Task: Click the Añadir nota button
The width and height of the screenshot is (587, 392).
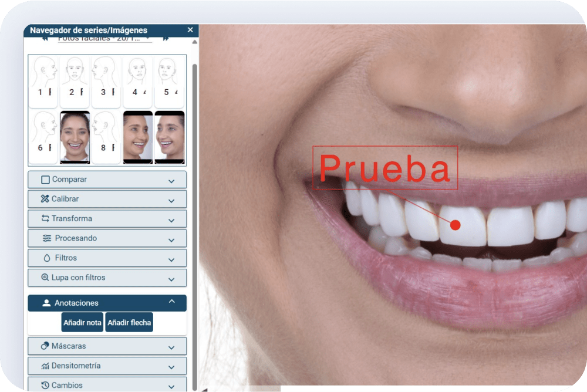Action: point(82,322)
